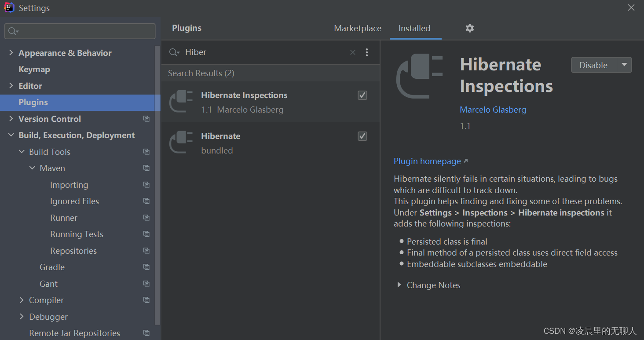Open Importing settings under Maven

point(69,185)
